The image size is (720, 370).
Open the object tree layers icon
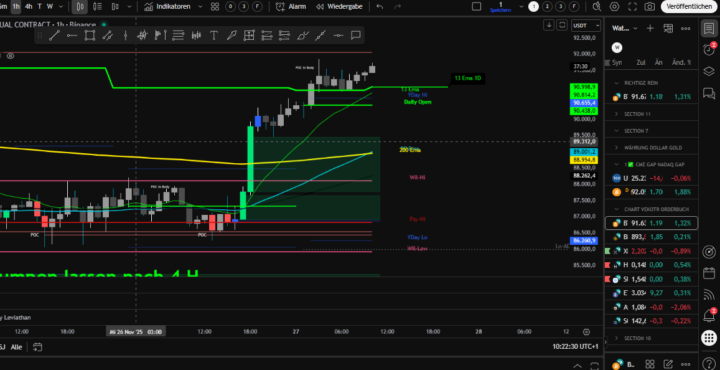click(x=709, y=71)
